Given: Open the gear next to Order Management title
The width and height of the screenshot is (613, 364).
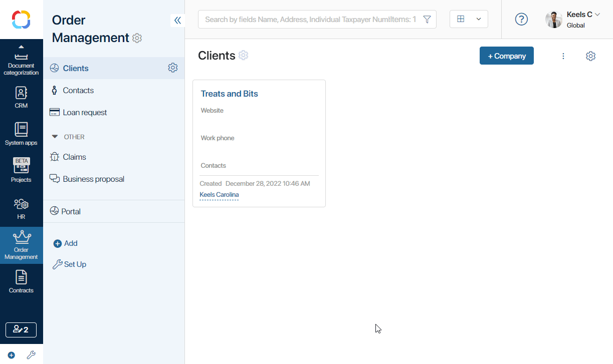Looking at the screenshot, I should click(137, 38).
